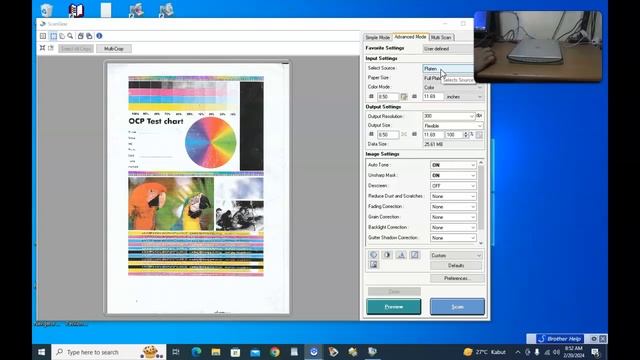Click the Windows Start button
640x360 pixels.
[42, 351]
